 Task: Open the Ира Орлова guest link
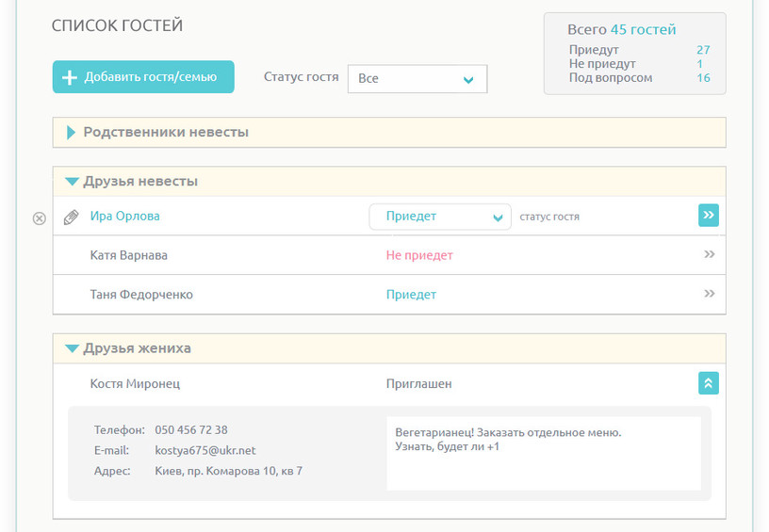[x=124, y=217]
